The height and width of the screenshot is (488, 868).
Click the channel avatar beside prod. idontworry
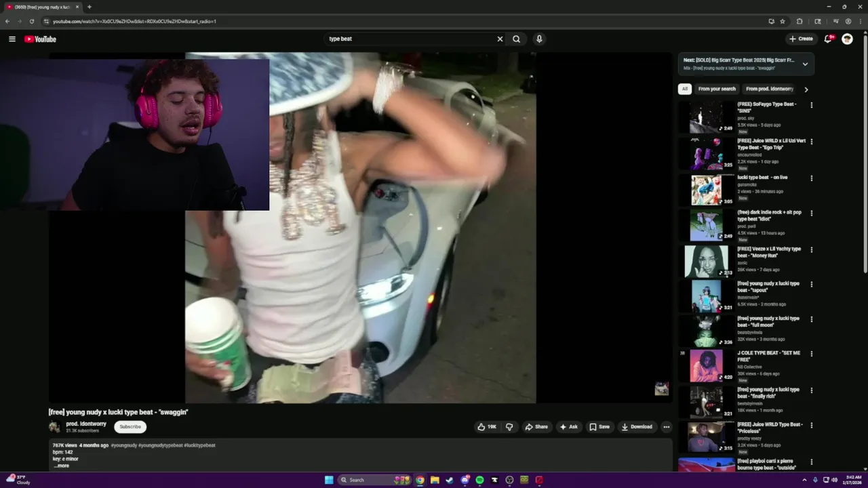tap(54, 427)
